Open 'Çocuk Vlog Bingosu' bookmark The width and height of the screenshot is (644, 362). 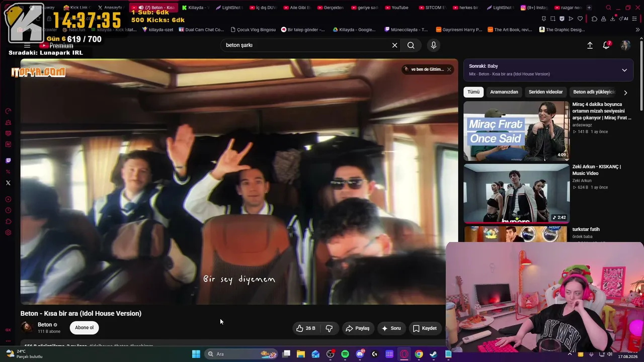tap(253, 30)
